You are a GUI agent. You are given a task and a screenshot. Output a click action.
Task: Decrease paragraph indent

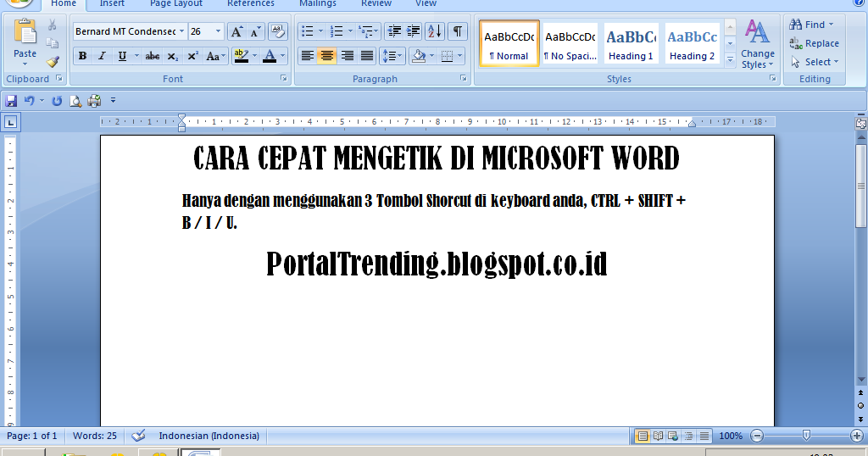394,31
